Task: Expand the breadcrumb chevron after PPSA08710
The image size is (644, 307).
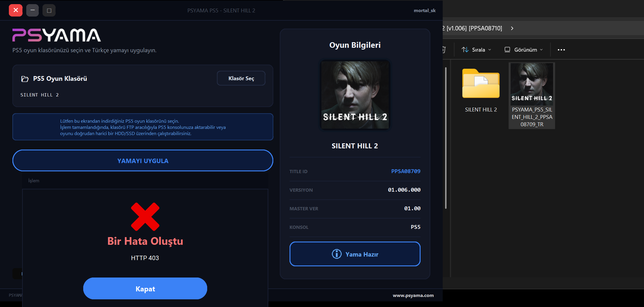Action: point(512,28)
